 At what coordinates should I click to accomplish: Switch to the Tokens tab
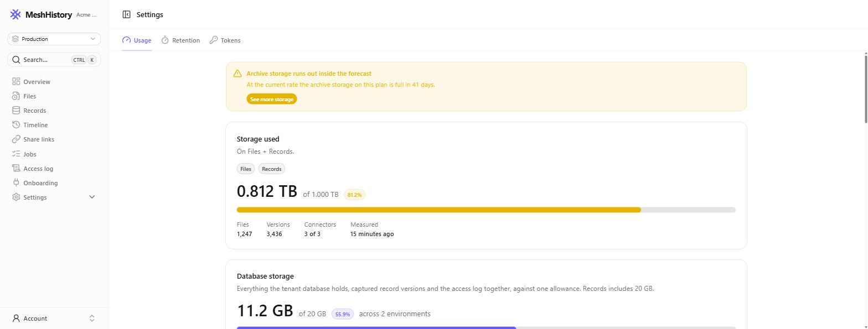pos(225,40)
